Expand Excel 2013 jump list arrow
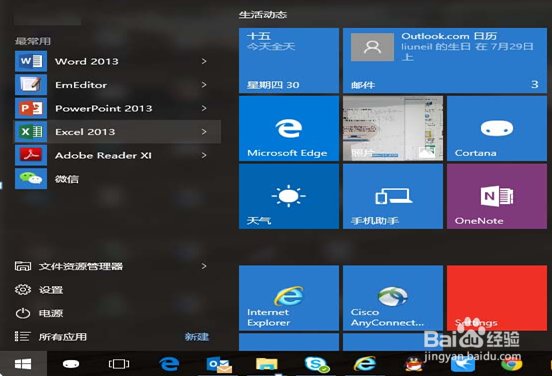This screenshot has width=552, height=376. click(204, 132)
